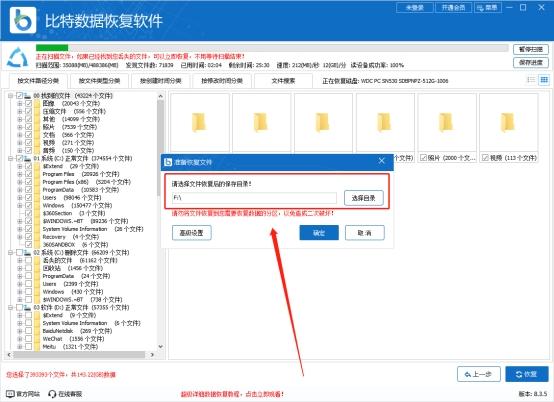Open the first folder thumbnail in the grid
This screenshot has height=402, width=554.
click(x=200, y=122)
